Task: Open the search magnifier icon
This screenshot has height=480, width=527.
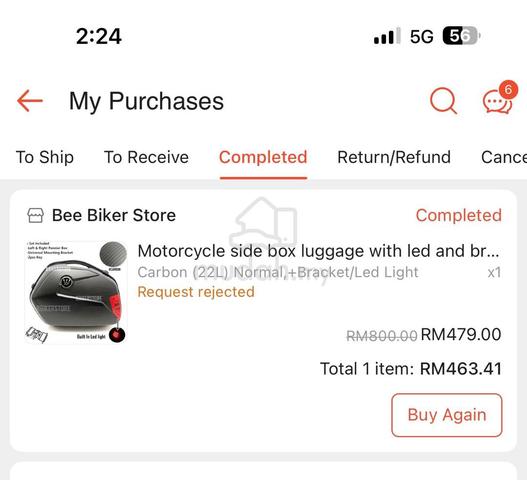Action: coord(443,101)
